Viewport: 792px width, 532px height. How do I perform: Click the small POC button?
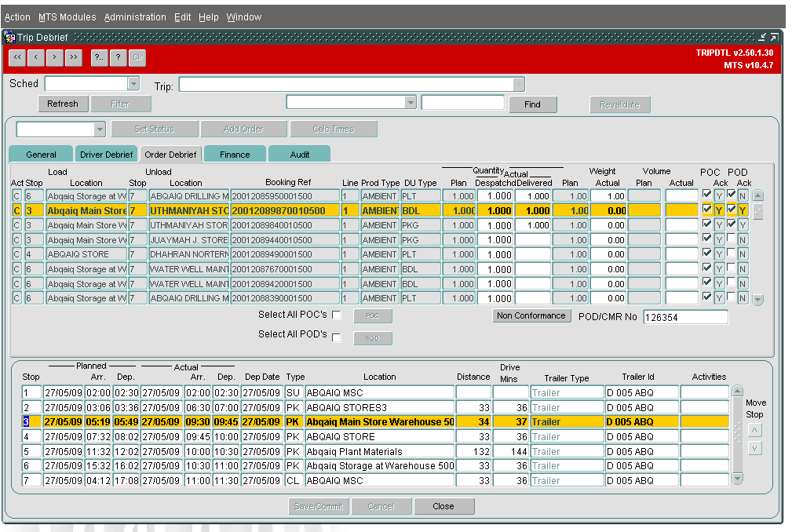[372, 316]
